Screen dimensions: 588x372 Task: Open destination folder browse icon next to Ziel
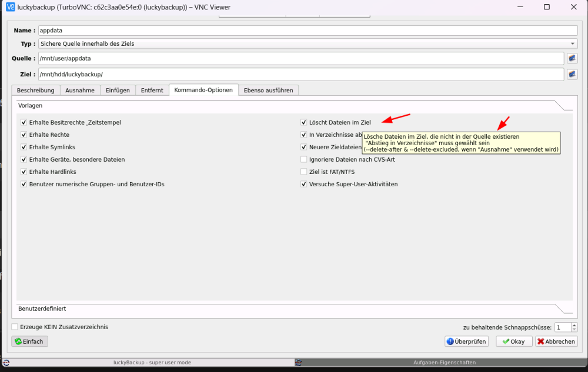click(x=572, y=74)
